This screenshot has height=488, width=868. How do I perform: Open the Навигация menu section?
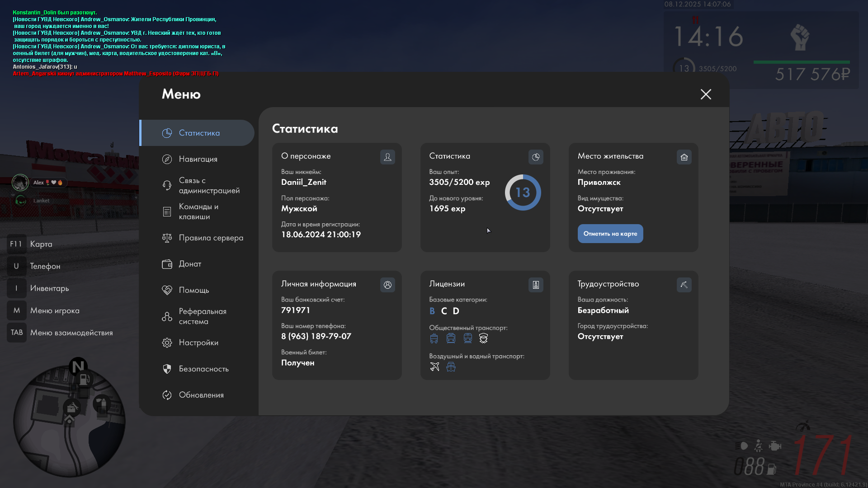coord(198,159)
